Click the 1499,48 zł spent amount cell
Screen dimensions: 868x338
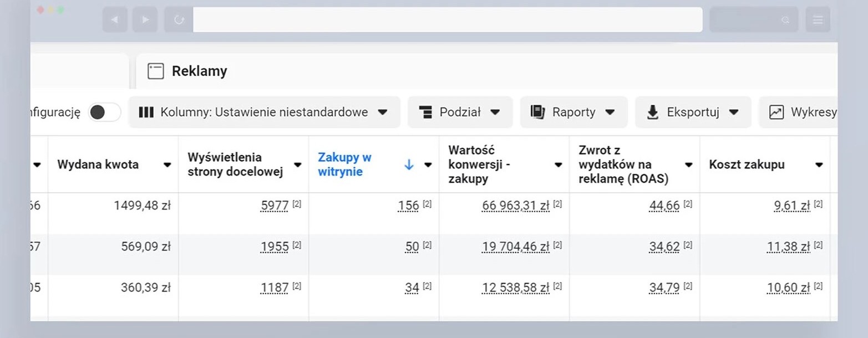click(x=143, y=206)
